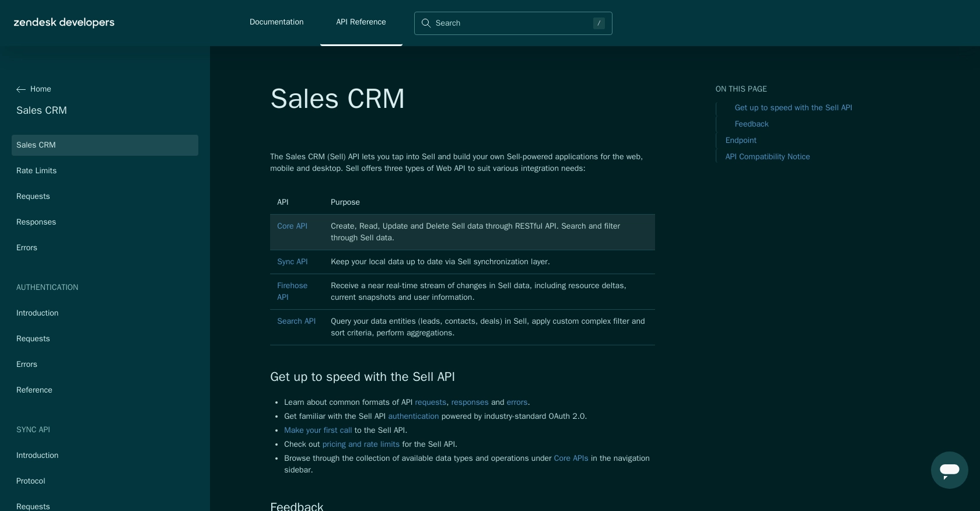Viewport: 980px width, 511px height.
Task: Follow the Firehose API table link
Action: coord(292,292)
